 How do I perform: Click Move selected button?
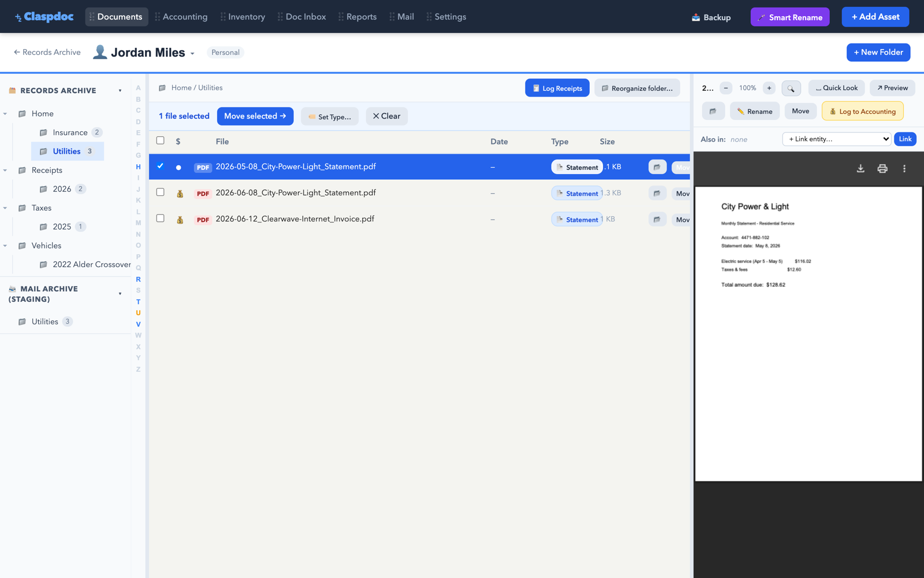(x=255, y=116)
